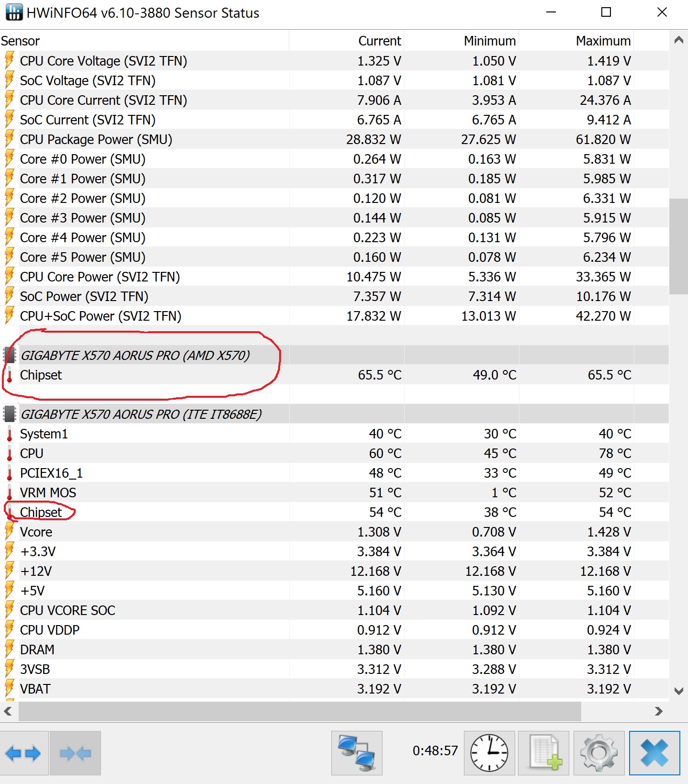Click the 61.820 W maximum package power value
688x784 pixels.
click(603, 139)
